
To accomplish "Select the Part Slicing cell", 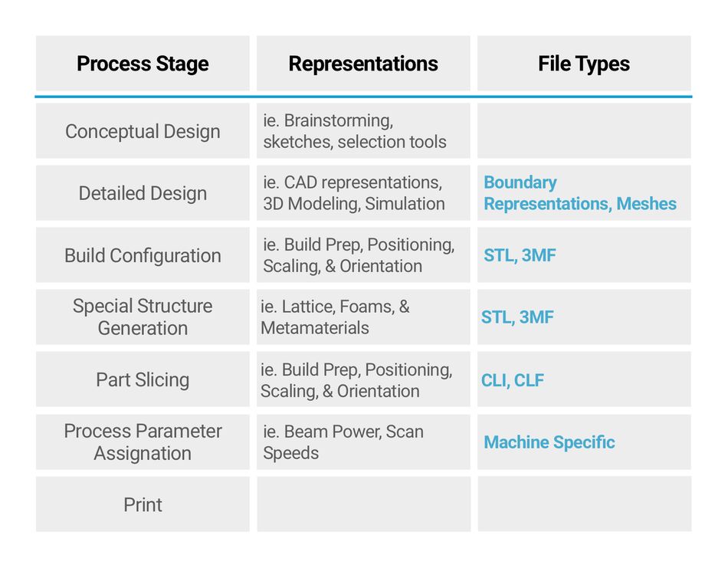I will tap(143, 379).
